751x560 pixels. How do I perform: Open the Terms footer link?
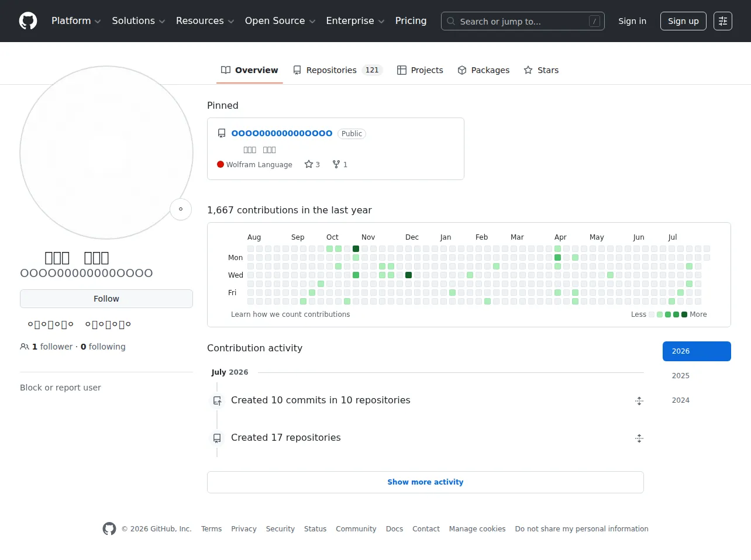click(x=211, y=529)
